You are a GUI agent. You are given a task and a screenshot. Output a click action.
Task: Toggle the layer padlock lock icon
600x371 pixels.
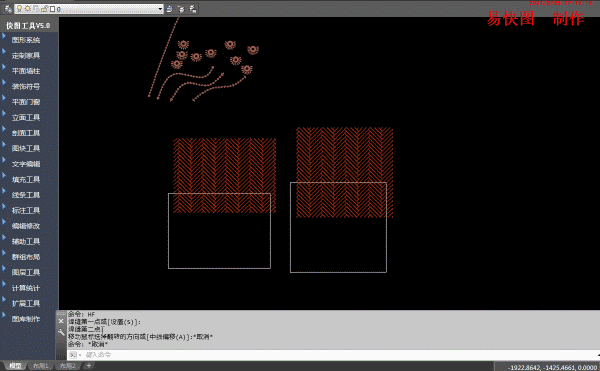[x=44, y=9]
